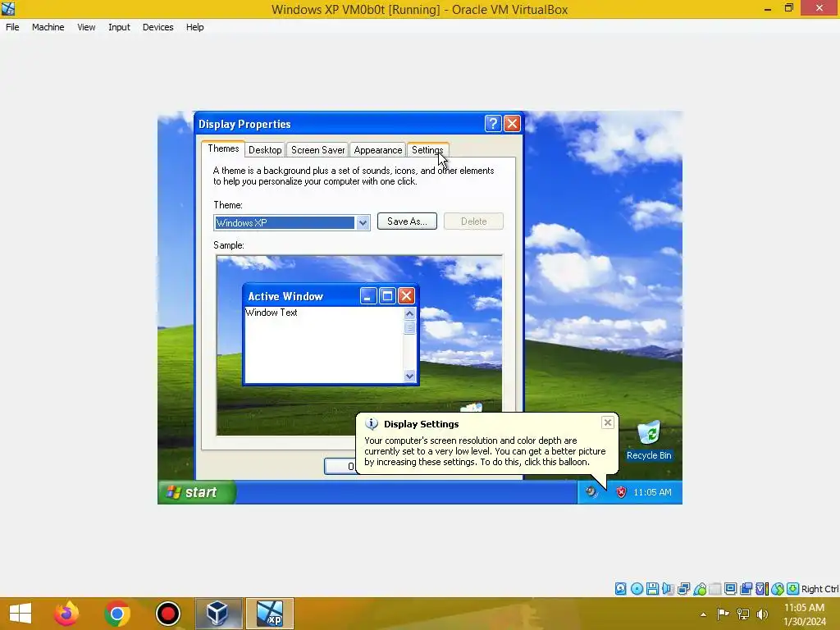Click the optical disc icon in VirtualBox status bar
Image resolution: width=840 pixels, height=630 pixels.
click(x=637, y=589)
